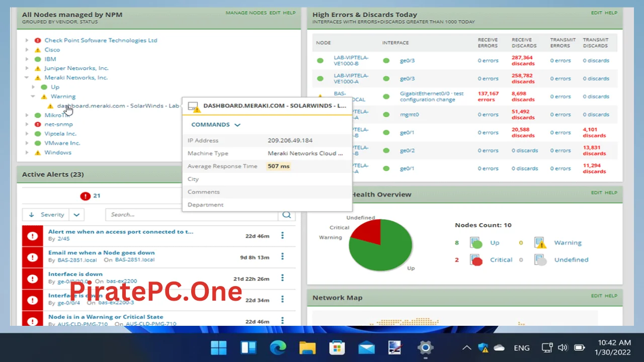
Task: Expand the Check Point Software Technologies group
Action: pos(27,40)
